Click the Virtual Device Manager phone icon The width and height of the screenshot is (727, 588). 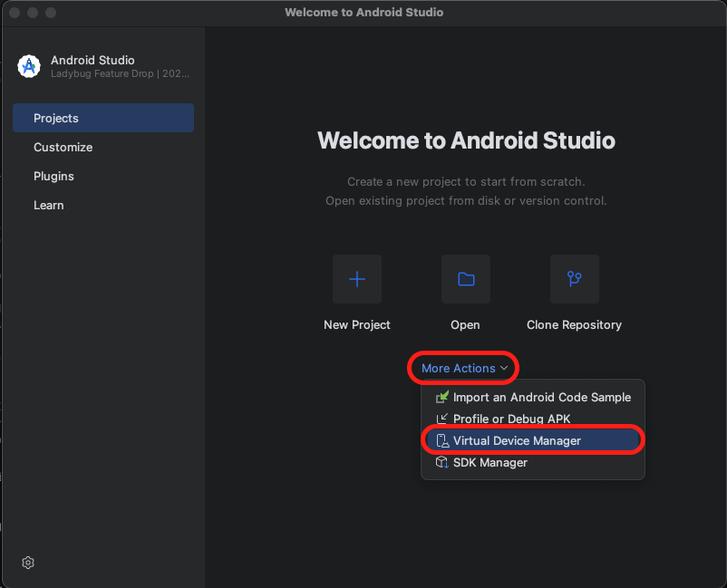click(x=442, y=440)
